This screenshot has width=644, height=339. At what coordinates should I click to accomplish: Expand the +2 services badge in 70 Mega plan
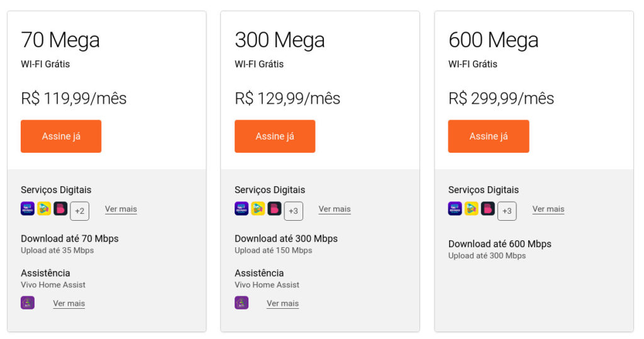pyautogui.click(x=80, y=211)
